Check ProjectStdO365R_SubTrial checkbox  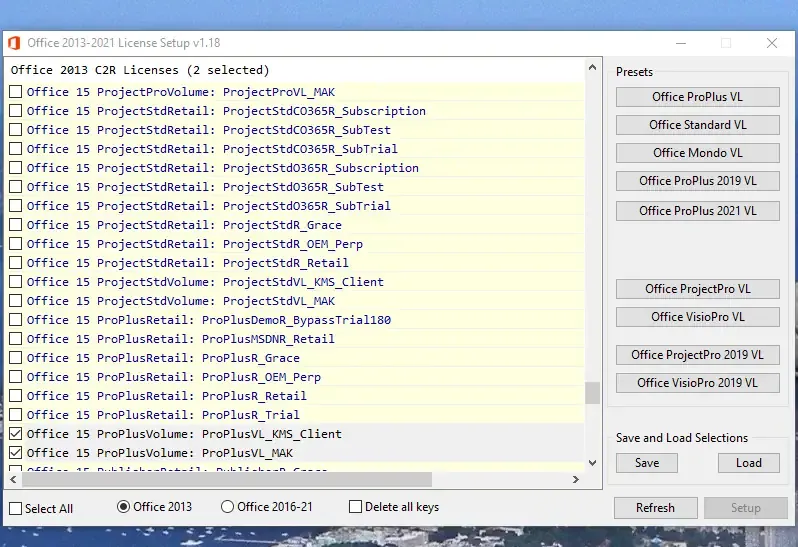pyautogui.click(x=16, y=206)
